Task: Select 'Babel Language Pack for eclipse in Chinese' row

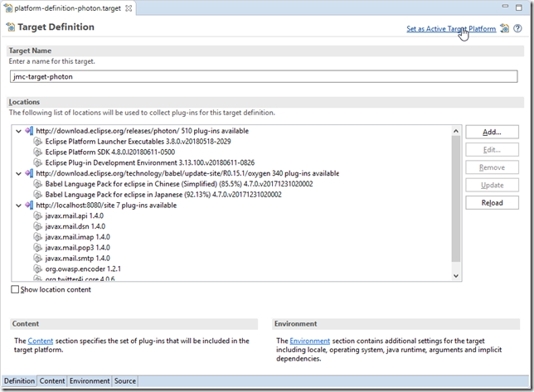Action: pyautogui.click(x=179, y=184)
